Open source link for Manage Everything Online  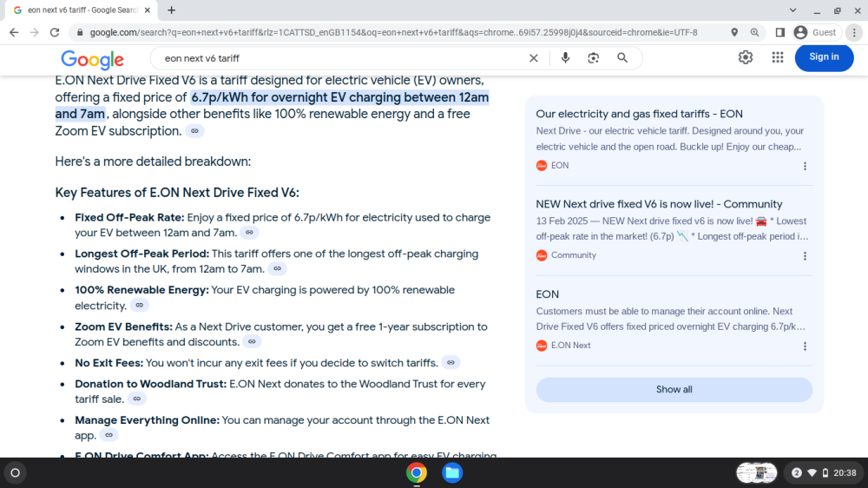point(109,435)
